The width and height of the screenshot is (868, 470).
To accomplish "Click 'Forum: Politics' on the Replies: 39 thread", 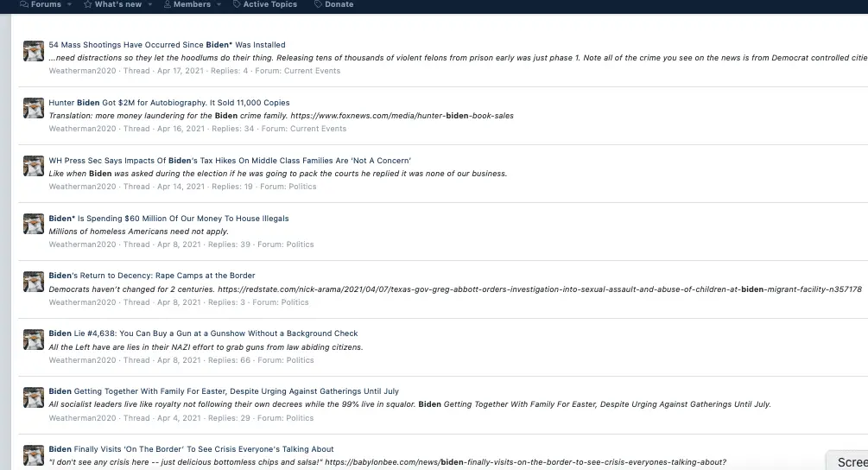I will (286, 245).
